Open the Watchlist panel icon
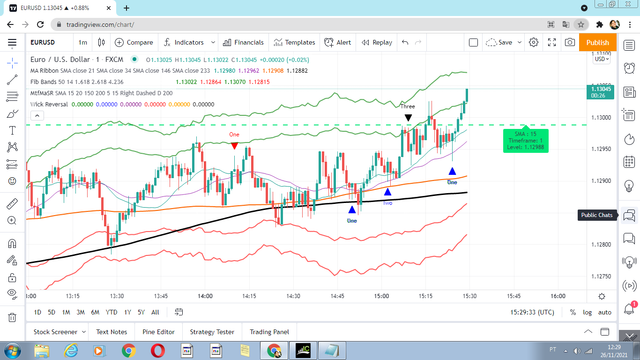Screen dimensions: 640x360 coord(629,45)
